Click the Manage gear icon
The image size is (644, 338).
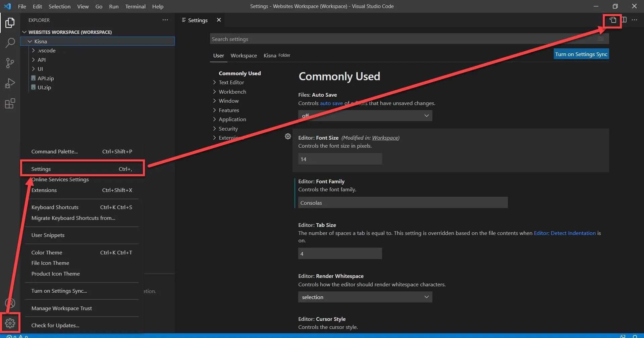[10, 323]
